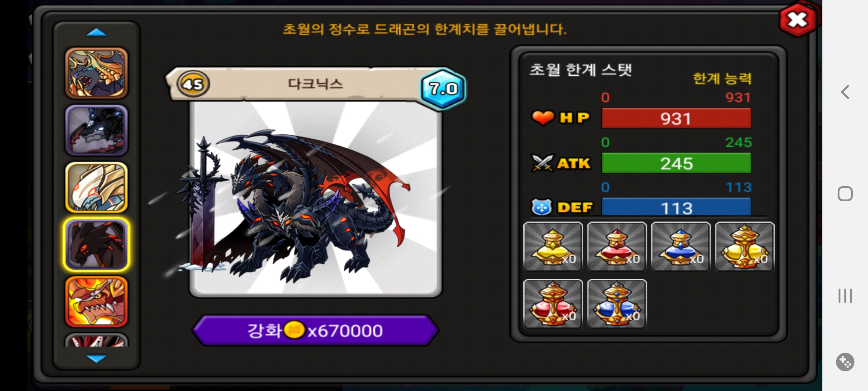Choose the gold-horned dark dragon portrait
Viewport: 868px width, 391px height.
[x=96, y=73]
